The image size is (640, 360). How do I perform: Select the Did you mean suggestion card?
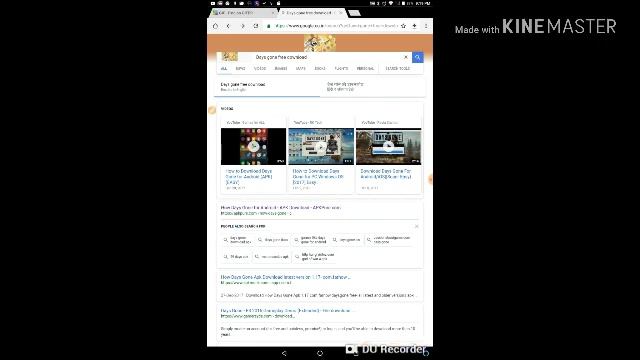point(373,87)
